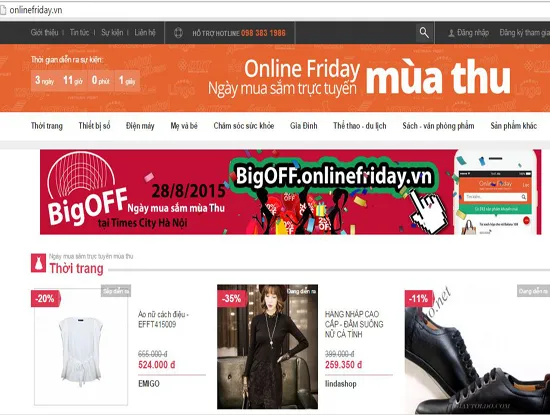Click the -20% discount badge
Image resolution: width=550 pixels, height=415 pixels.
[45, 299]
